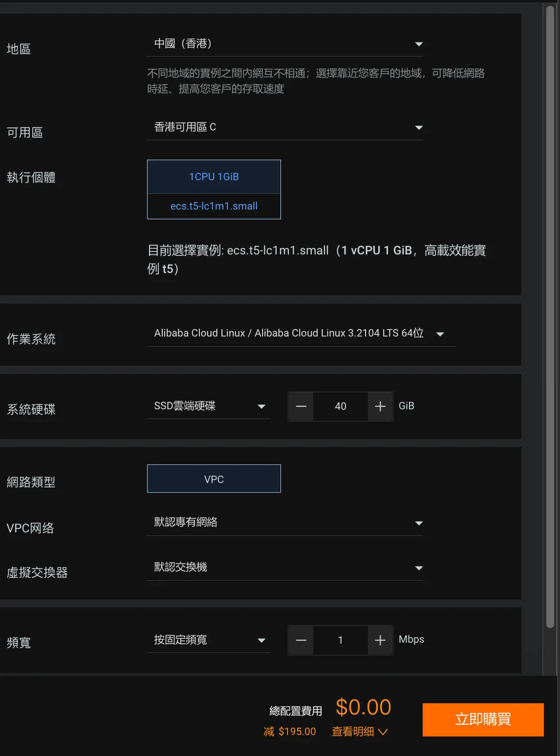This screenshot has width=560, height=756.
Task: Increase bandwidth Mbps with plus icon
Action: (x=380, y=640)
